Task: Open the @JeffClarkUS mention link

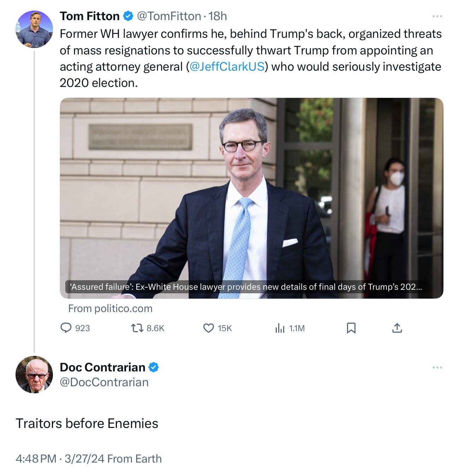Action: 227,66
